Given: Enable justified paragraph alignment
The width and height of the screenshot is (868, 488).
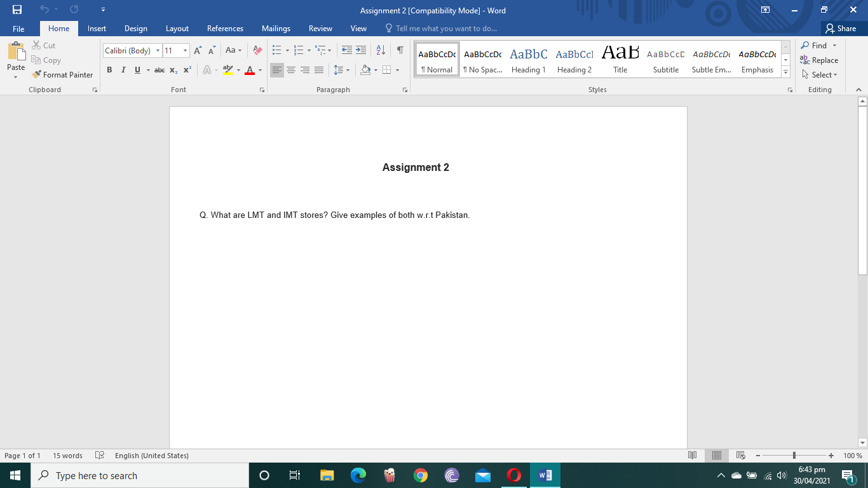Looking at the screenshot, I should tap(318, 70).
